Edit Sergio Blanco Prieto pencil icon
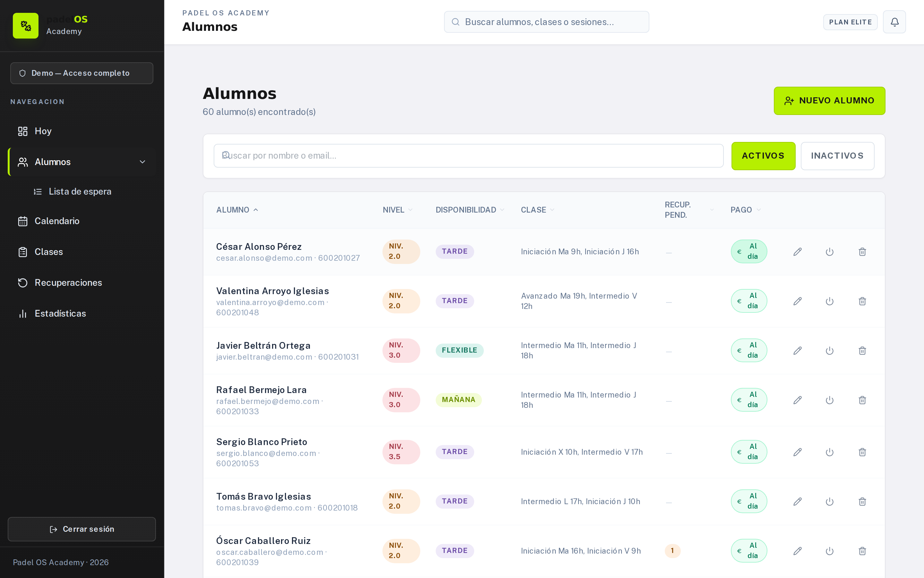Image resolution: width=924 pixels, height=578 pixels. (797, 452)
